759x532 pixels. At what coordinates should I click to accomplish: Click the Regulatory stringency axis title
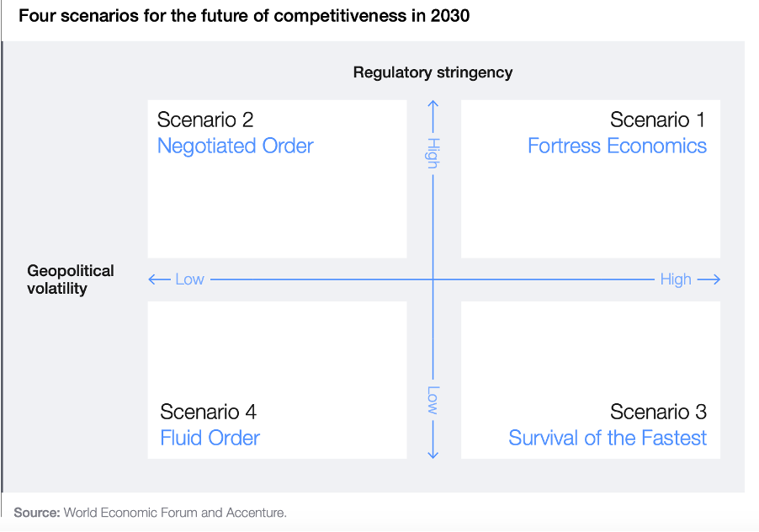click(433, 72)
